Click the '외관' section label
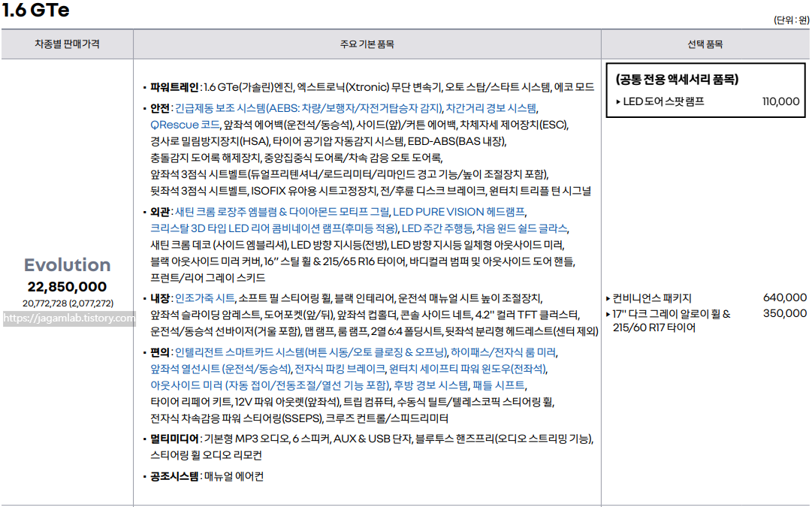Screen dimensions: 812x507 [x=160, y=212]
